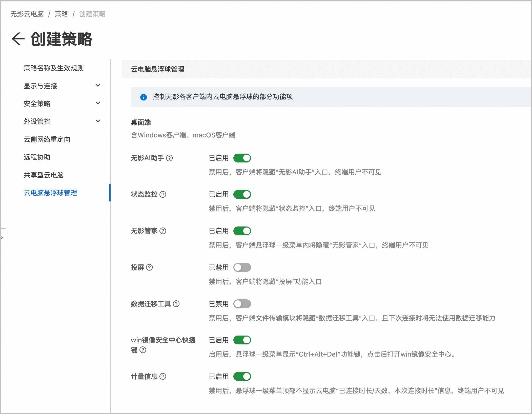Toggle the 无影管家 switch off

(242, 231)
